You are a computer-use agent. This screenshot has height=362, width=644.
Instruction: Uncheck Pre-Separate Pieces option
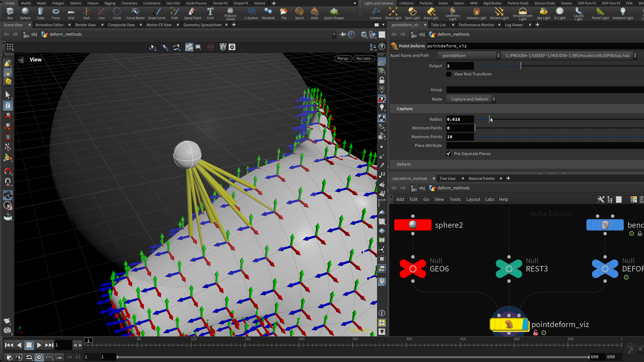click(449, 154)
